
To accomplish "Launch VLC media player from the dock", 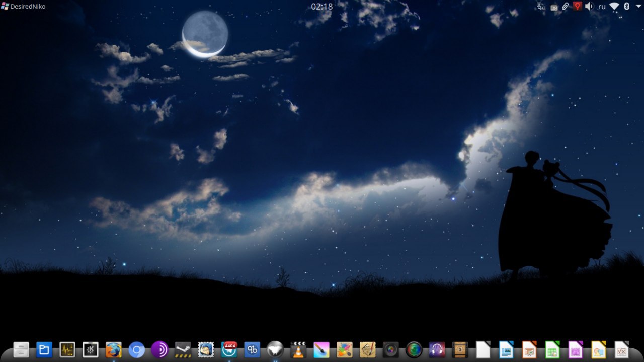I will tap(298, 349).
